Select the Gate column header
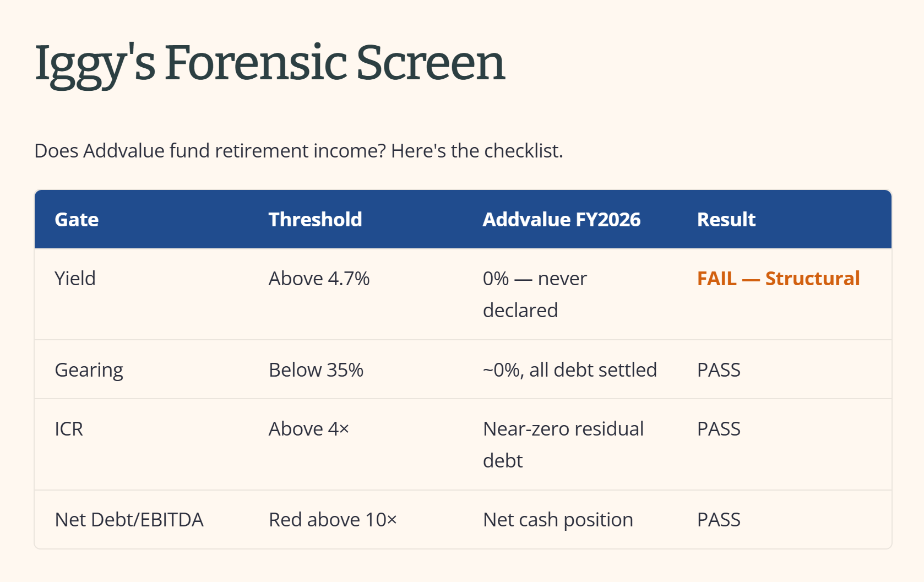The image size is (924, 582). pyautogui.click(x=77, y=219)
